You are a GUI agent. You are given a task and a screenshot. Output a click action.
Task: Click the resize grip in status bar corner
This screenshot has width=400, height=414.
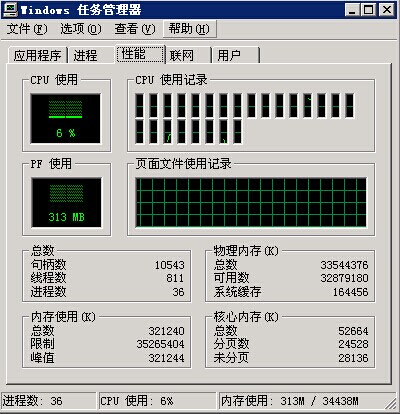[391, 403]
